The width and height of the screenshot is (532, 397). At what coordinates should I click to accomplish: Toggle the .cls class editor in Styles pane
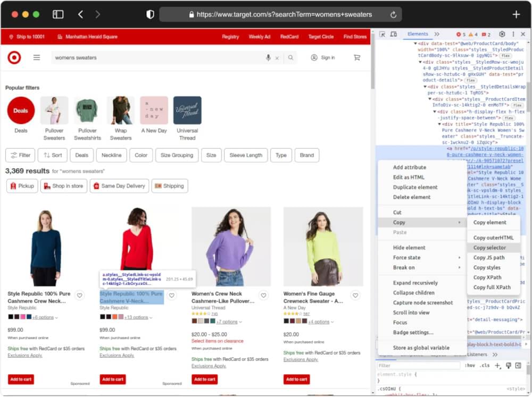pyautogui.click(x=484, y=366)
